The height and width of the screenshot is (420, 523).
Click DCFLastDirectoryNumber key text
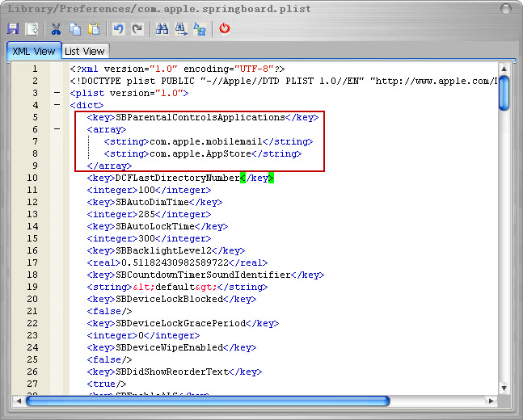click(x=178, y=178)
